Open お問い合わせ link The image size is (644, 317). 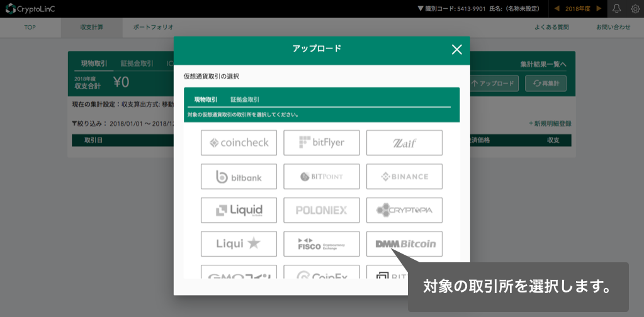613,28
